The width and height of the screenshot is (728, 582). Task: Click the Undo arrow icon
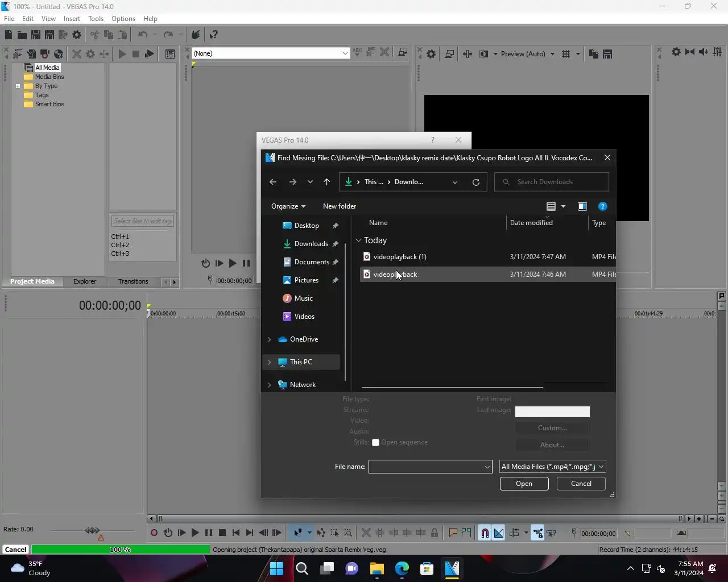pyautogui.click(x=143, y=35)
